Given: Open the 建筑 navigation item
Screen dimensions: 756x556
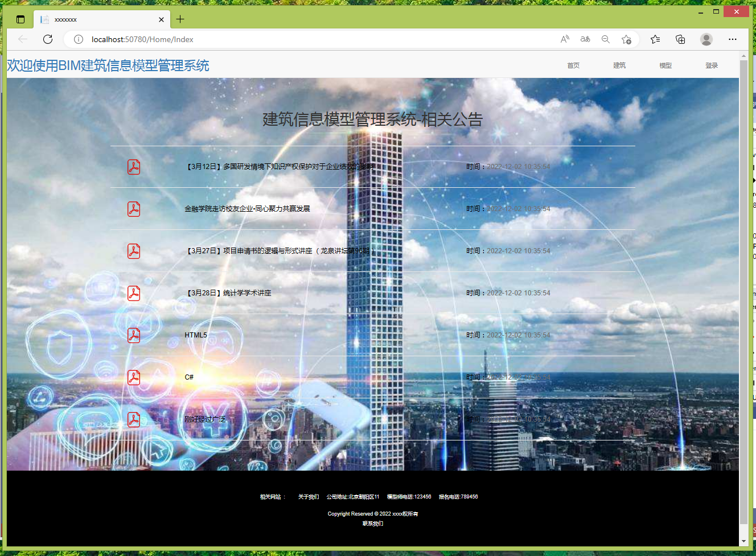Looking at the screenshot, I should 619,65.
